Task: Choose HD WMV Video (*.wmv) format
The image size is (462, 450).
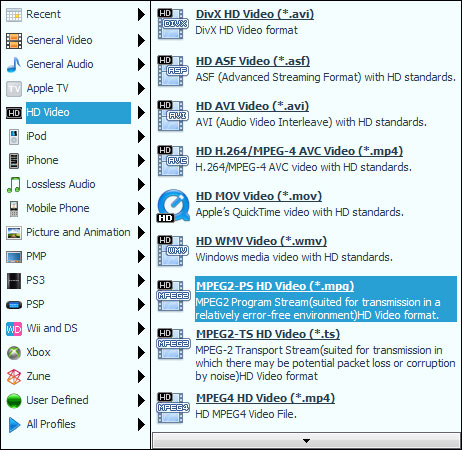Action: (x=261, y=241)
